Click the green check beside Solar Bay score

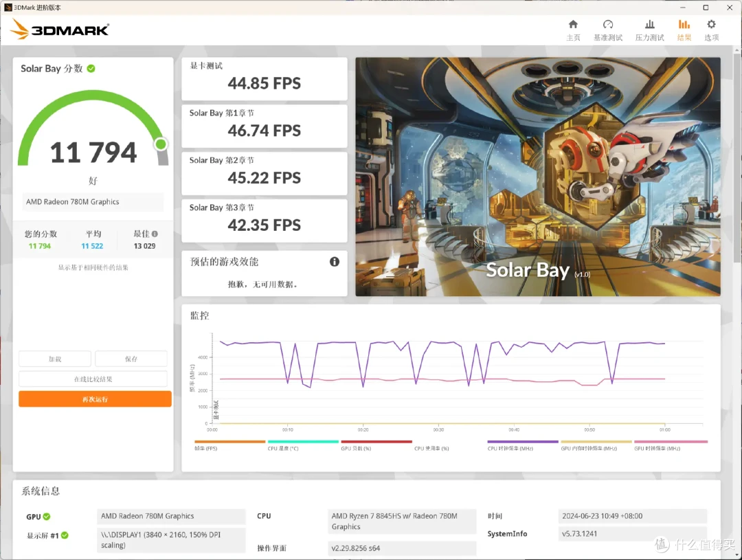[91, 69]
